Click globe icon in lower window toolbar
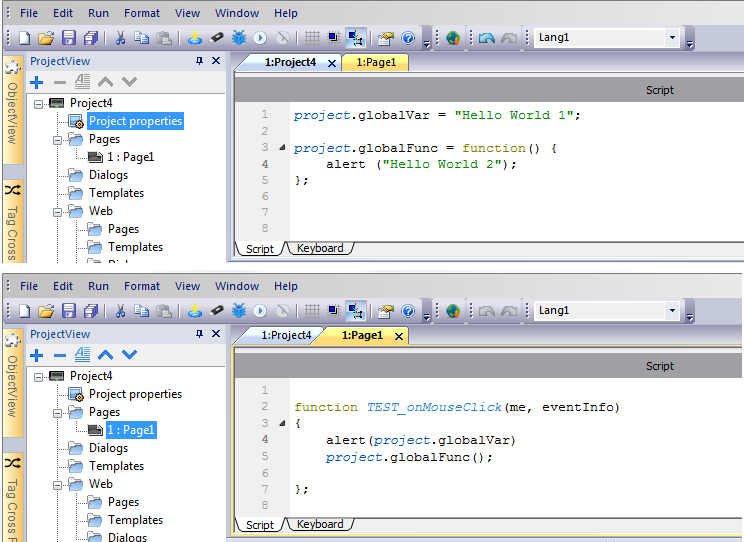 (x=453, y=311)
